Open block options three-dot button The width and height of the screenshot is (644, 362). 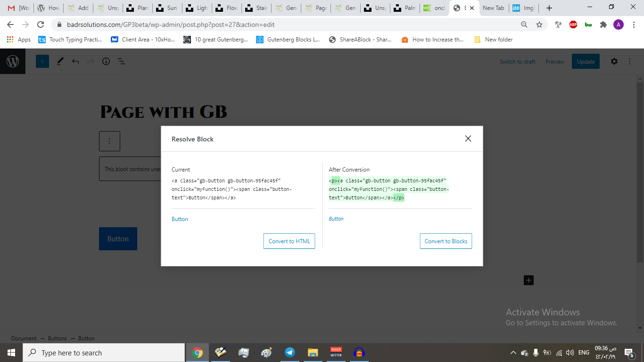(x=109, y=141)
